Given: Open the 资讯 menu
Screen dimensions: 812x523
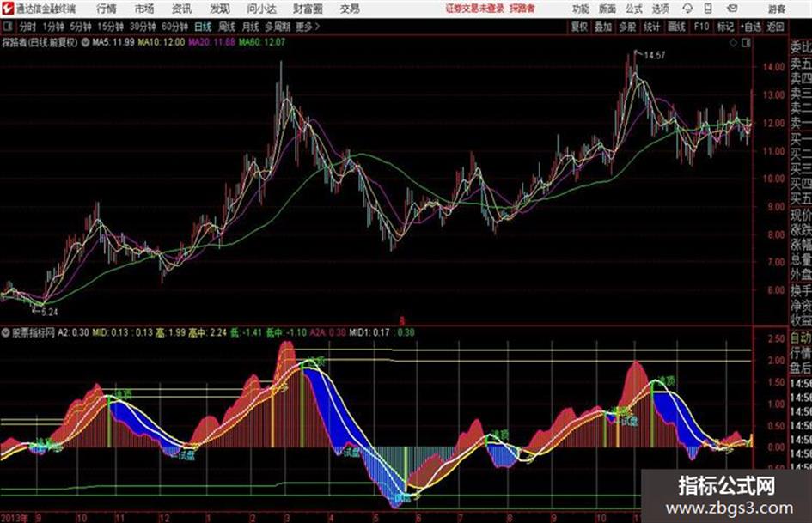Looking at the screenshot, I should 182,9.
